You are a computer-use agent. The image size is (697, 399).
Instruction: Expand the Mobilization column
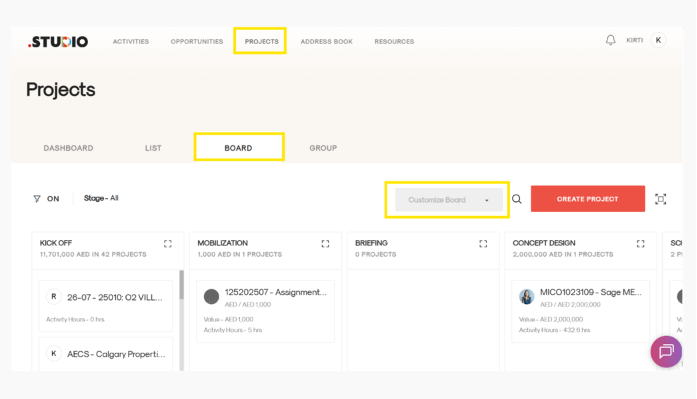coord(325,243)
